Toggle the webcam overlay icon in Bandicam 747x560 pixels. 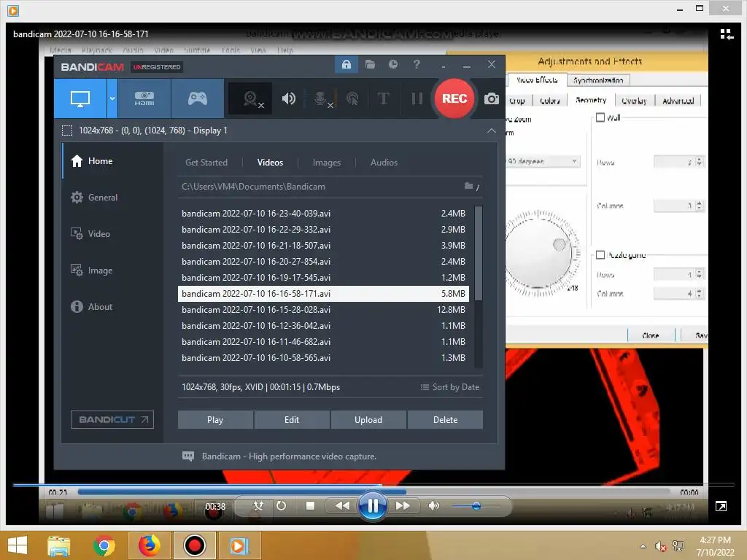pos(251,98)
